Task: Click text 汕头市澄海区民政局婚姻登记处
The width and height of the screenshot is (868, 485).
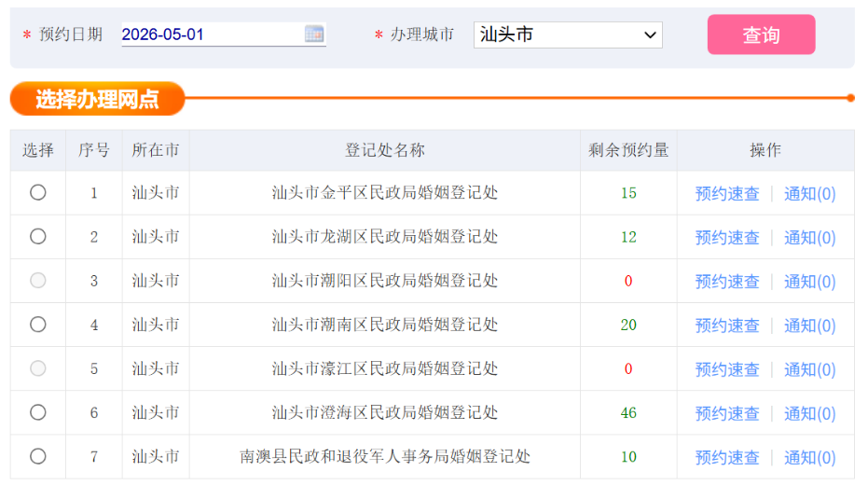Action: pos(385,412)
